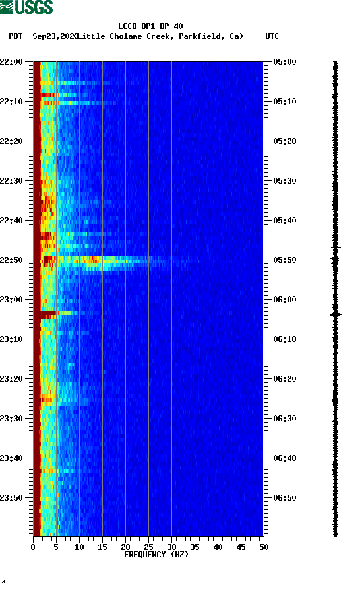The image size is (364, 589).
Task: Click the 0 Hz frequency tick label
Action: pyautogui.click(x=33, y=547)
